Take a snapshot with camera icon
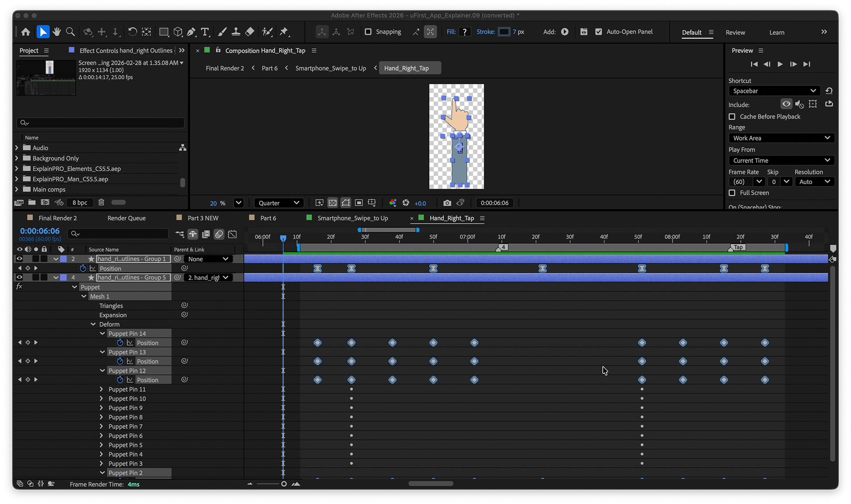 click(x=447, y=203)
